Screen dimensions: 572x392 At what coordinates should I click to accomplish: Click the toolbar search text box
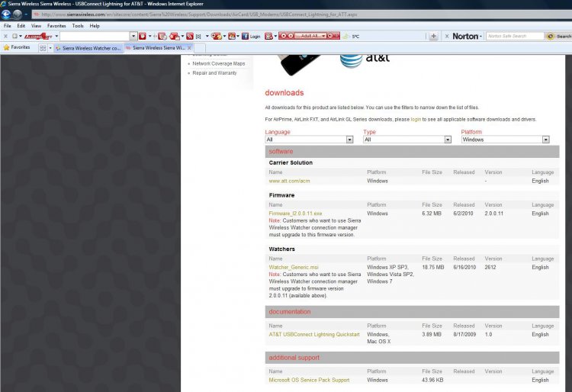tap(95, 36)
